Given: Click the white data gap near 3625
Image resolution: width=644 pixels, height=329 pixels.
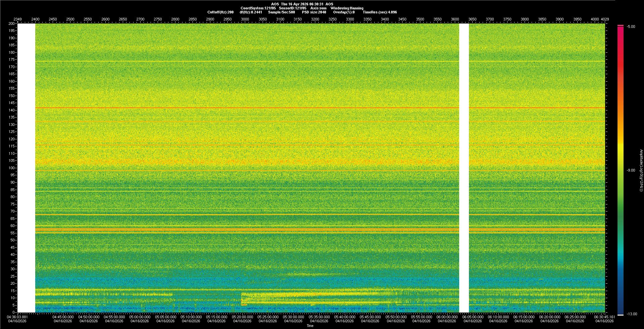Looking at the screenshot, I should pyautogui.click(x=464, y=168).
